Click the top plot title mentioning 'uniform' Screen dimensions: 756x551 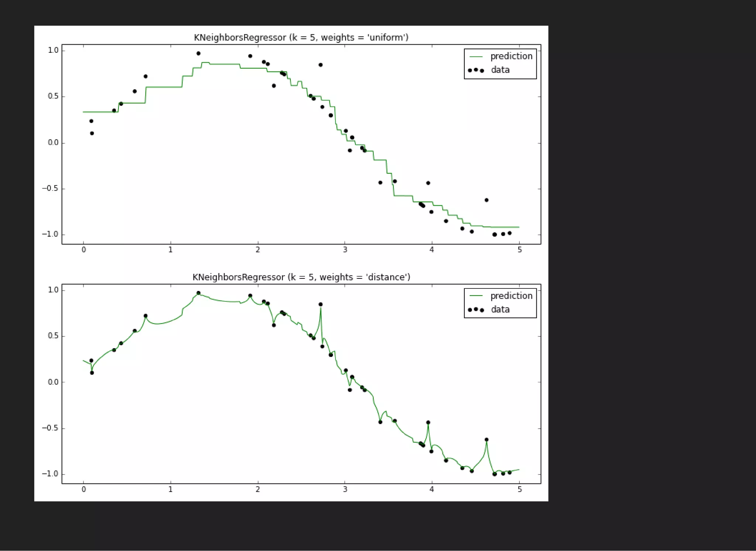301,38
